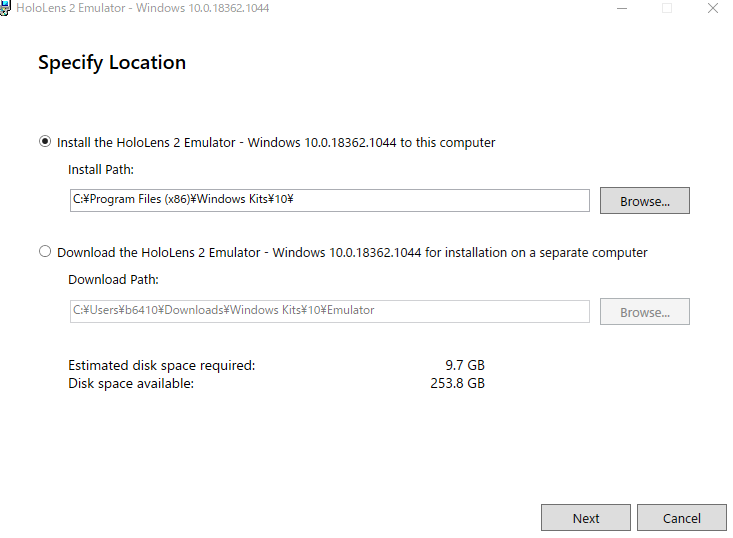This screenshot has height=538, width=733.
Task: Click 'Disk space available:' text
Action: [x=131, y=383]
